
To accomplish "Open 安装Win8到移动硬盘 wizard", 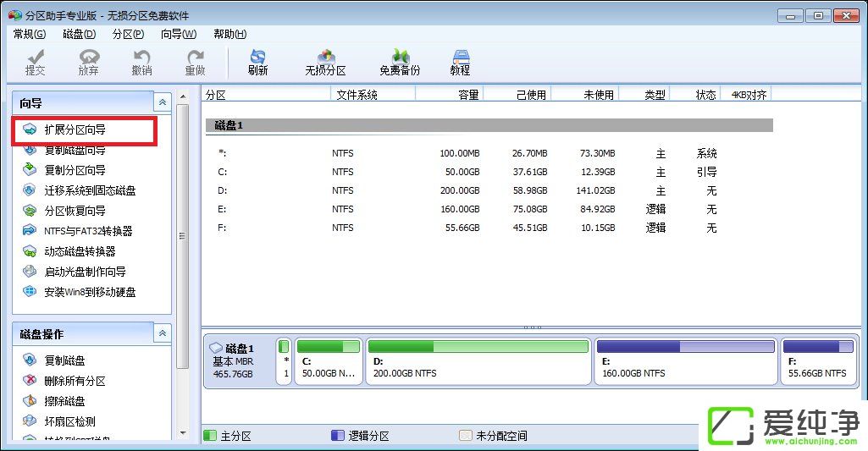I will pyautogui.click(x=79, y=292).
